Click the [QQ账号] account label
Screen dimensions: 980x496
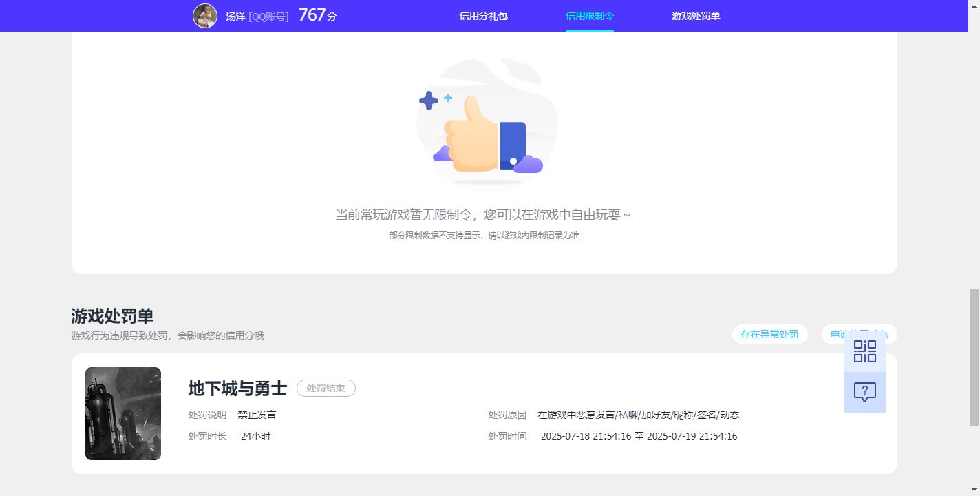268,16
